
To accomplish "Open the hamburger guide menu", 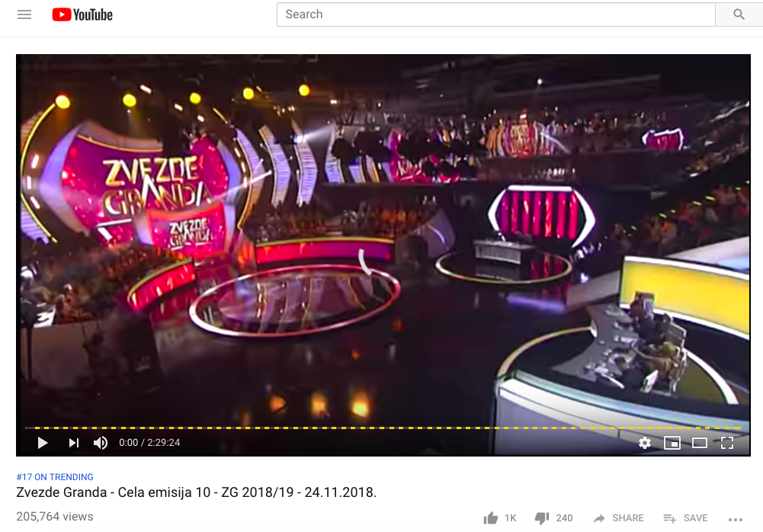I will pyautogui.click(x=24, y=14).
